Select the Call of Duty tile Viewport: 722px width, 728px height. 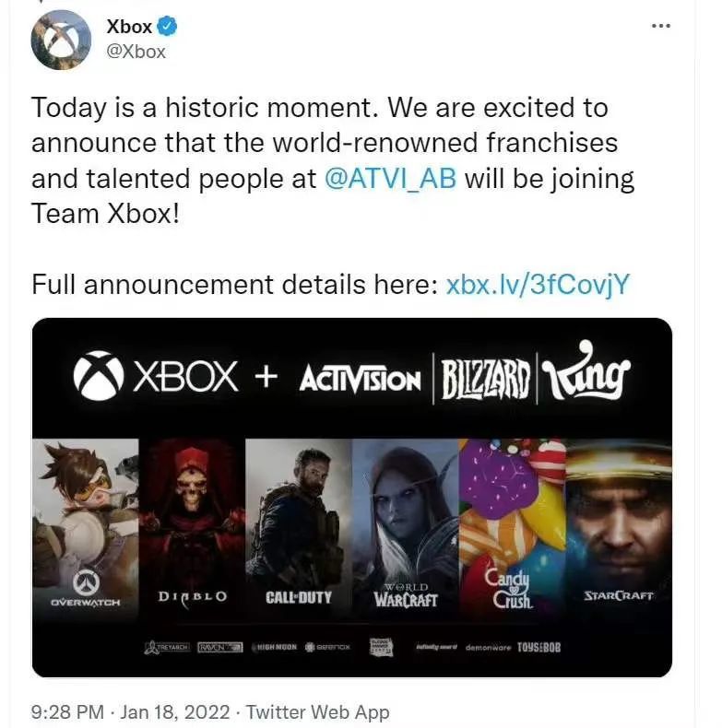tap(299, 528)
